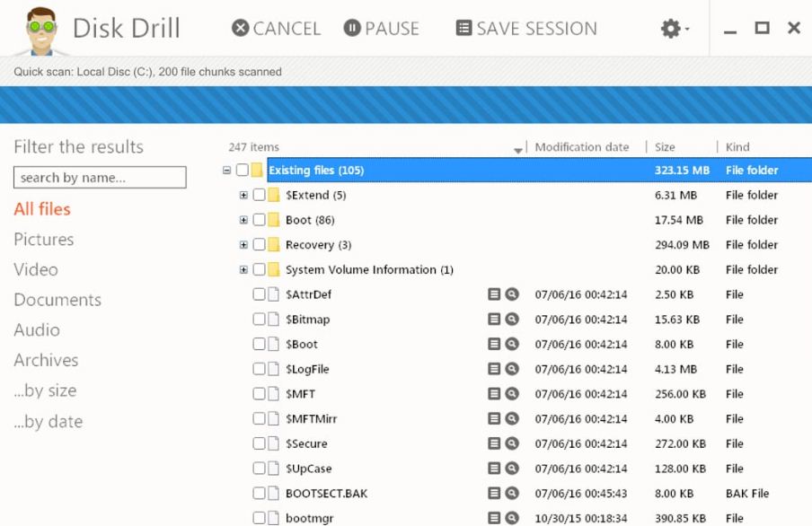Filter results by Documents
This screenshot has width=812, height=526.
click(57, 300)
